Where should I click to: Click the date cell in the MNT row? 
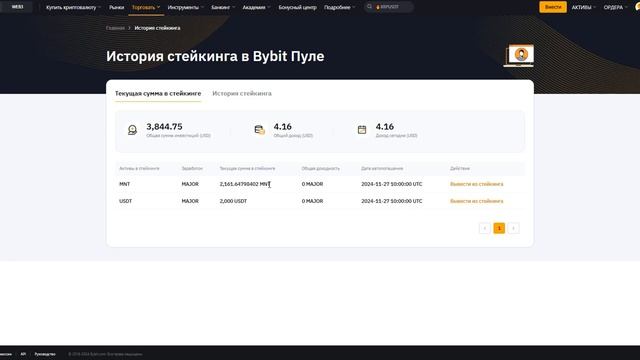(391, 184)
